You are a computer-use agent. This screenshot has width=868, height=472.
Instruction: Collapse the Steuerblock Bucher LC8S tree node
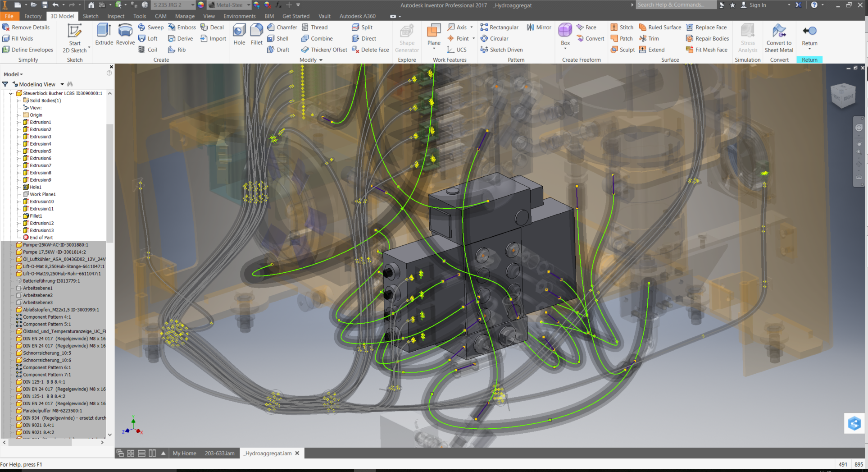tap(11, 93)
